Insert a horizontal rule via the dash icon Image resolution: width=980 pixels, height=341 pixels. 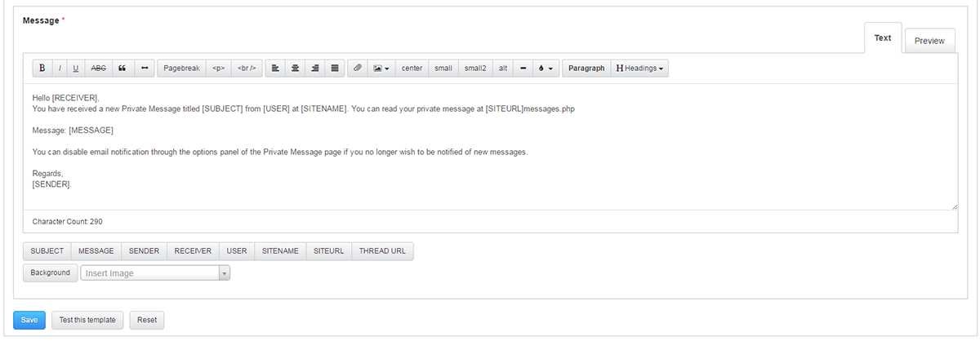point(523,69)
